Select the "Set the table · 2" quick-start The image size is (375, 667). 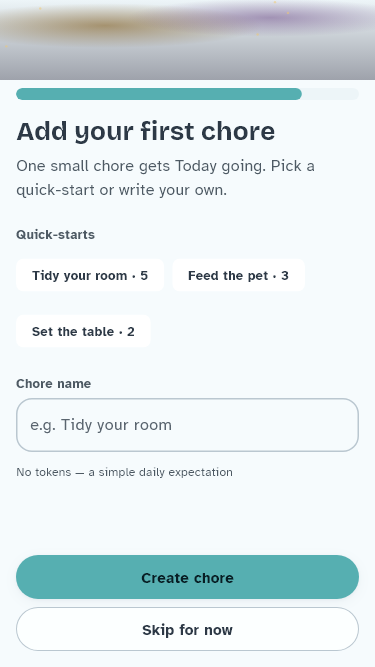click(83, 331)
